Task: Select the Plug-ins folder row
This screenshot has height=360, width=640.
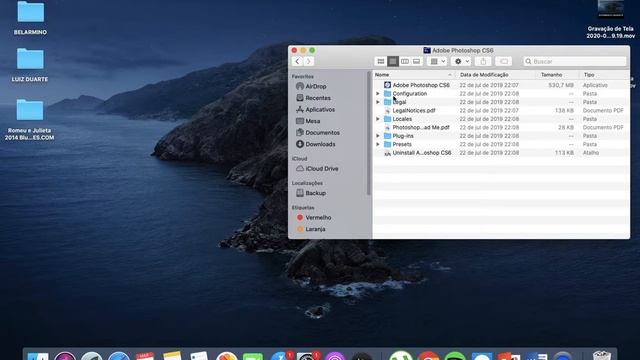Action: (x=501, y=136)
